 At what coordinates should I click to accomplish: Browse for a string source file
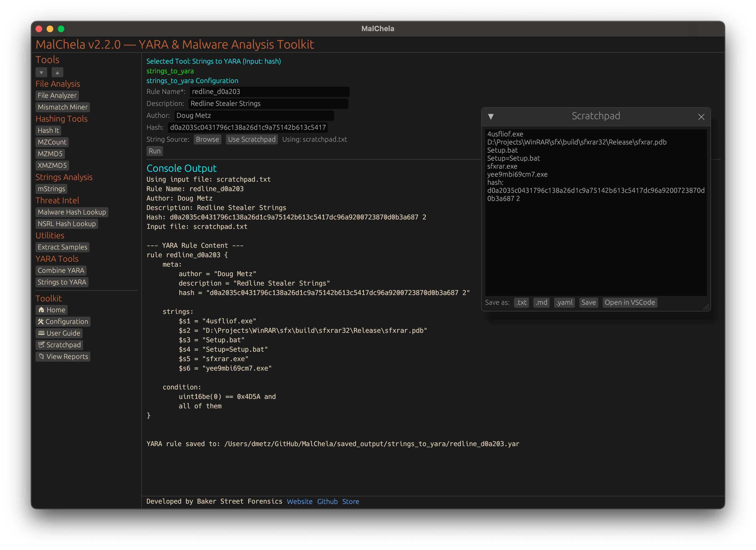tap(207, 139)
